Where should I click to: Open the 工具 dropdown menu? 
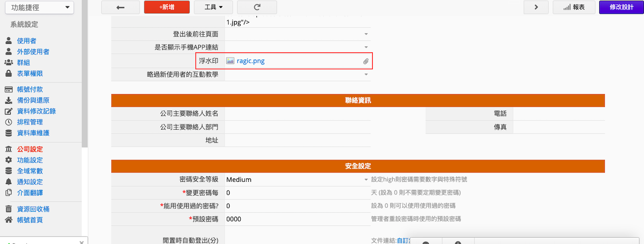point(213,7)
